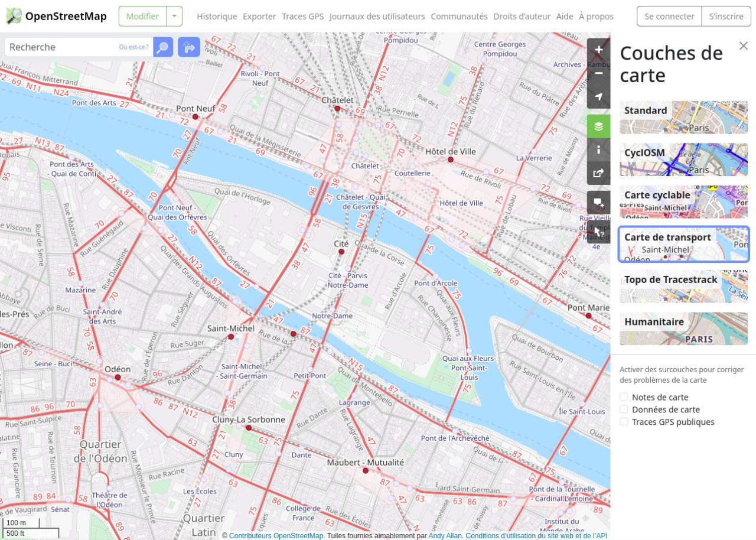The width and height of the screenshot is (756, 540).
Task: Click the Coutellerie stop label
Action: point(412,173)
